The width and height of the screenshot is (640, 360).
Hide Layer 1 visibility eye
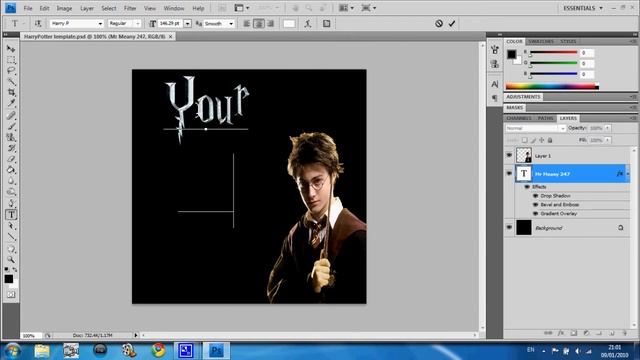point(509,156)
